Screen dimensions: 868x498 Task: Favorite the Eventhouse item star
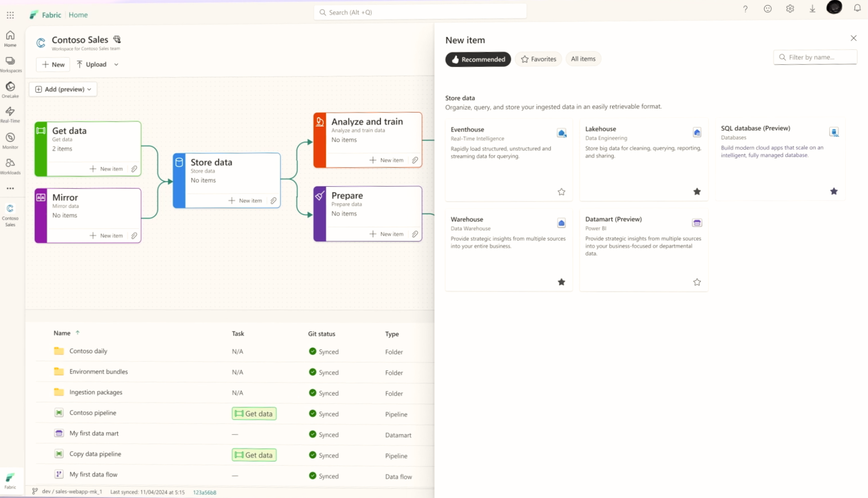562,192
